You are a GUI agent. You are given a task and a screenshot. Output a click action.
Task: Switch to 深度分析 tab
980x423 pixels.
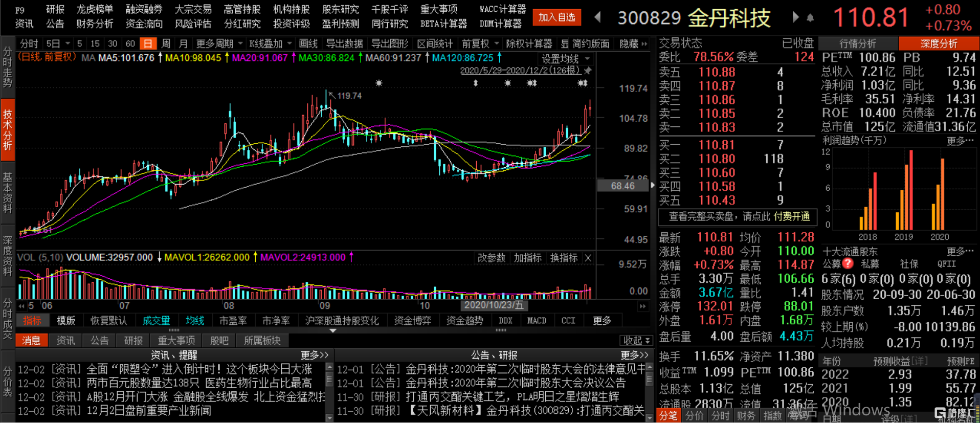[939, 43]
